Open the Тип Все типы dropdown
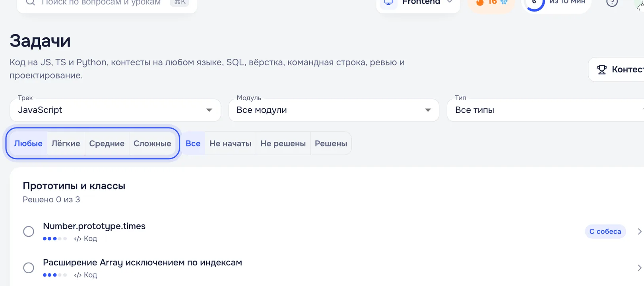 [x=545, y=110]
